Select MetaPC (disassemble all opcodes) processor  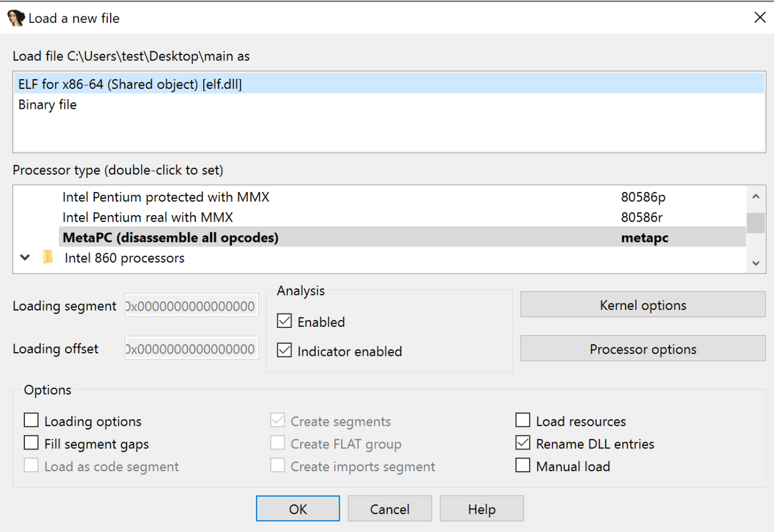pyautogui.click(x=170, y=237)
